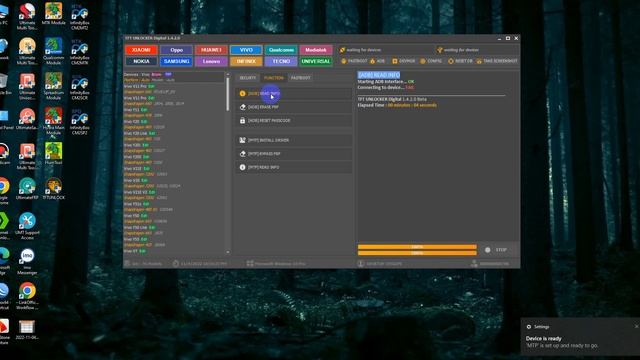Open the Qualcomm Module desktop icon
This screenshot has width=640, height=360.
click(x=53, y=51)
